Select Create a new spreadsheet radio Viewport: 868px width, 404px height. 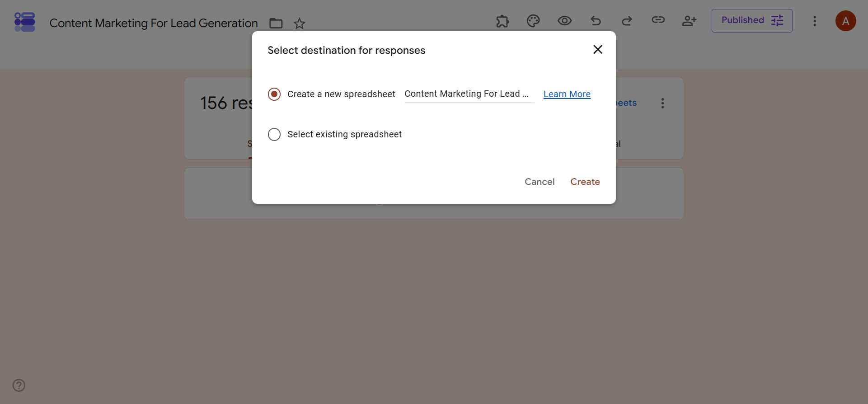tap(274, 94)
